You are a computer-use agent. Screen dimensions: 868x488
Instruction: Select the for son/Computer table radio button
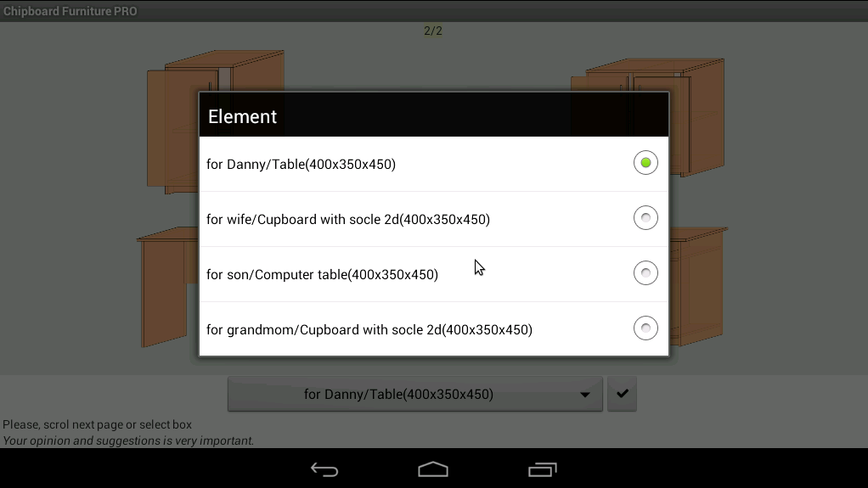pos(645,272)
